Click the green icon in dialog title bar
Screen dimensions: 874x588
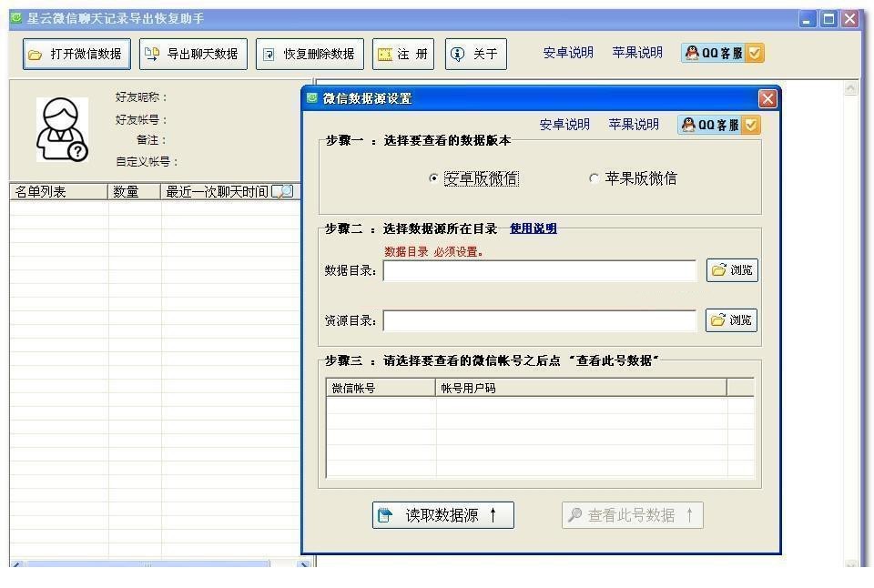[312, 98]
